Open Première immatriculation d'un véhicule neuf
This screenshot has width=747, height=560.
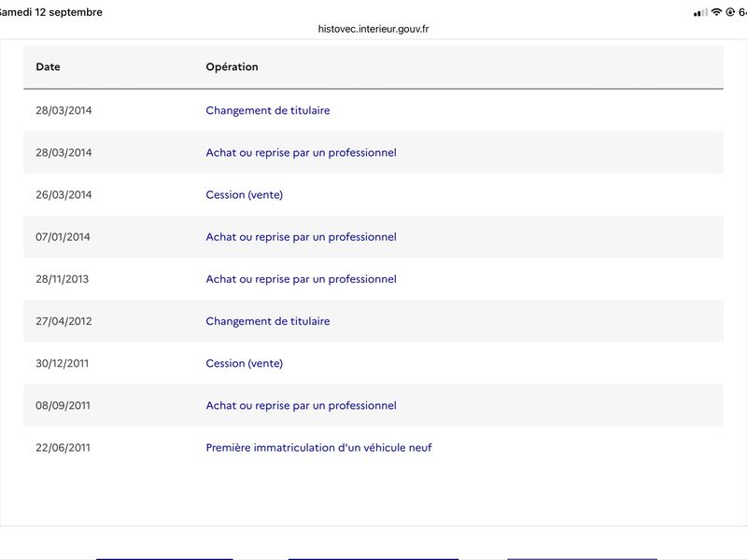[318, 448]
